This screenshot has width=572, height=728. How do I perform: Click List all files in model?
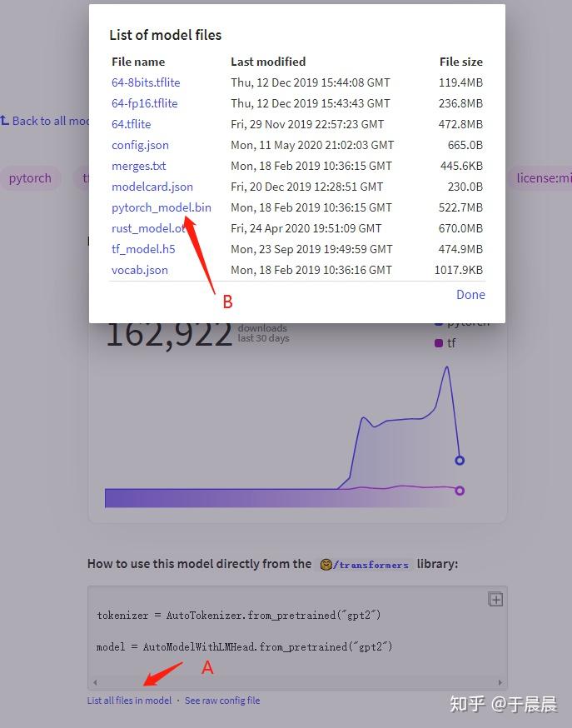(129, 700)
